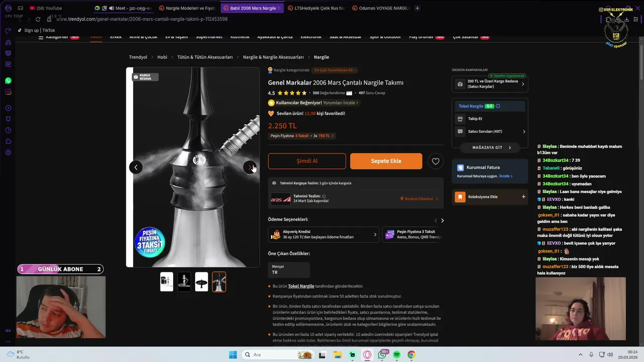Open the weather widget showing Bulutlu
The image size is (644, 362).
pyautogui.click(x=17, y=354)
